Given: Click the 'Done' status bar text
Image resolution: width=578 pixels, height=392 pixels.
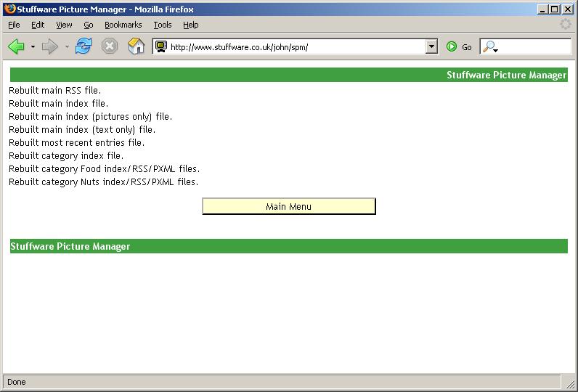Looking at the screenshot, I should (17, 382).
